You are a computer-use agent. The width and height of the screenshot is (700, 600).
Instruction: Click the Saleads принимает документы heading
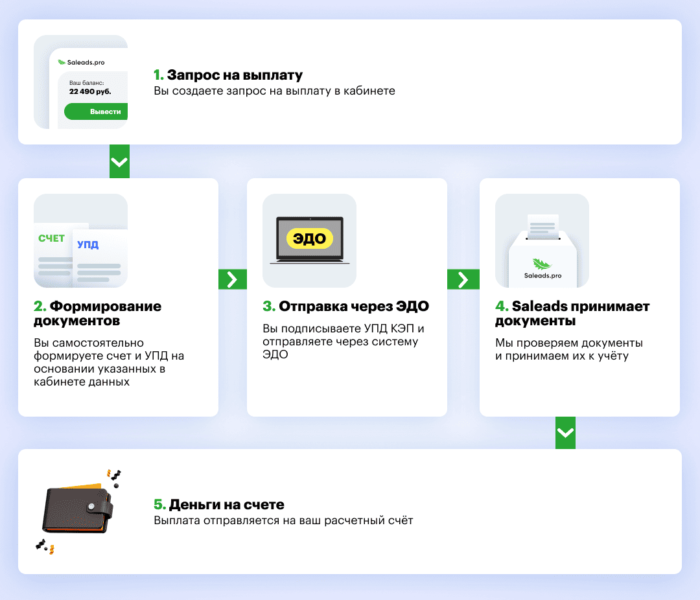click(x=572, y=313)
